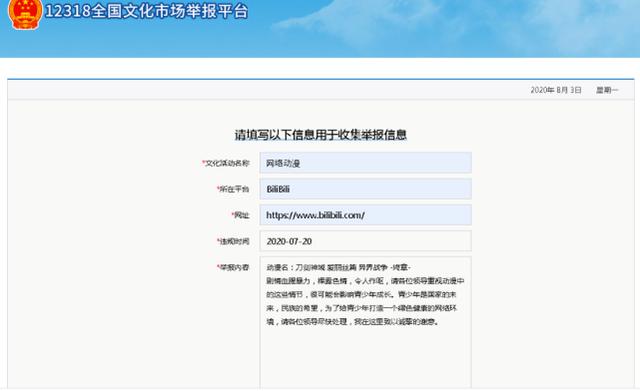Click the date text 2020年8月3日
This screenshot has width=640, height=391.
pyautogui.click(x=556, y=90)
